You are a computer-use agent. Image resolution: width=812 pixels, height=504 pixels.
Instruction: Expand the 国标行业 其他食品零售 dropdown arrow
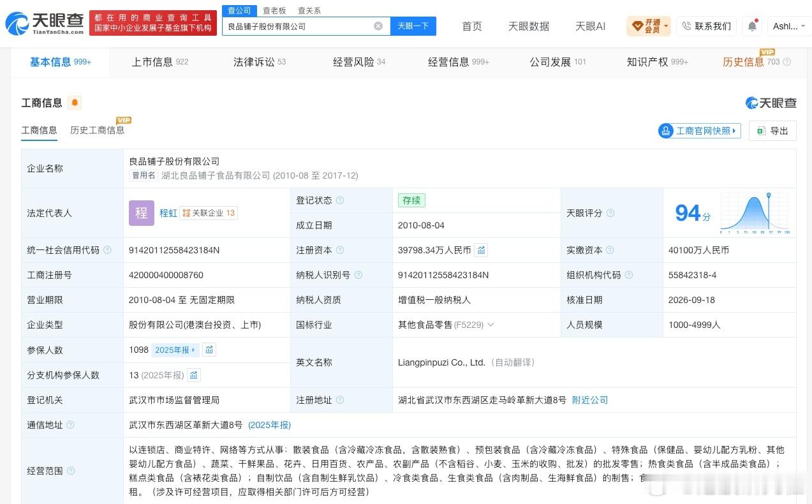[x=491, y=325]
